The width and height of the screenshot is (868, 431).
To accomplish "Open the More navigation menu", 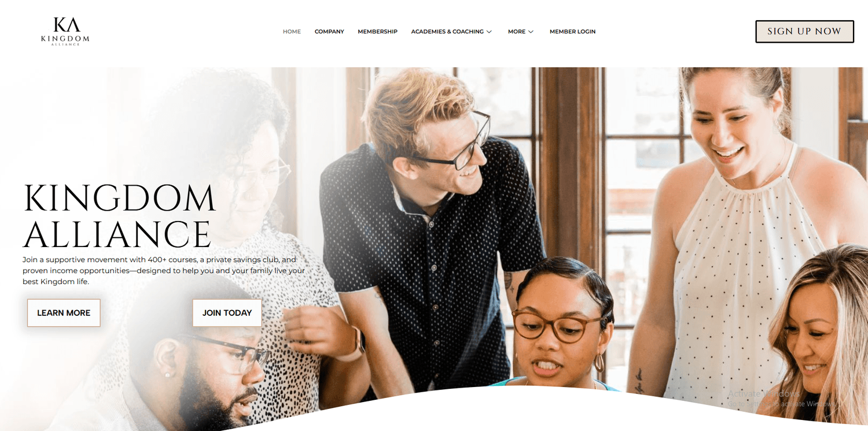I will click(517, 32).
